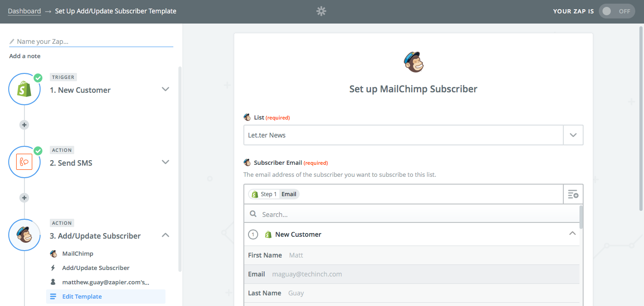Click the 2. Send SMS title
Image resolution: width=644 pixels, height=306 pixels.
tap(71, 163)
